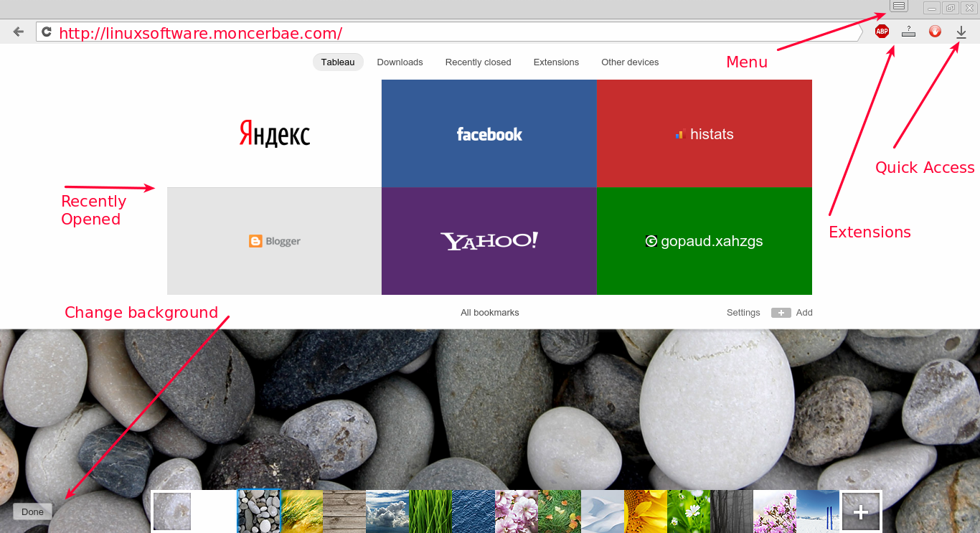Click the Adblock Plus ABP extension icon
Image resolution: width=980 pixels, height=533 pixels.
pos(882,32)
